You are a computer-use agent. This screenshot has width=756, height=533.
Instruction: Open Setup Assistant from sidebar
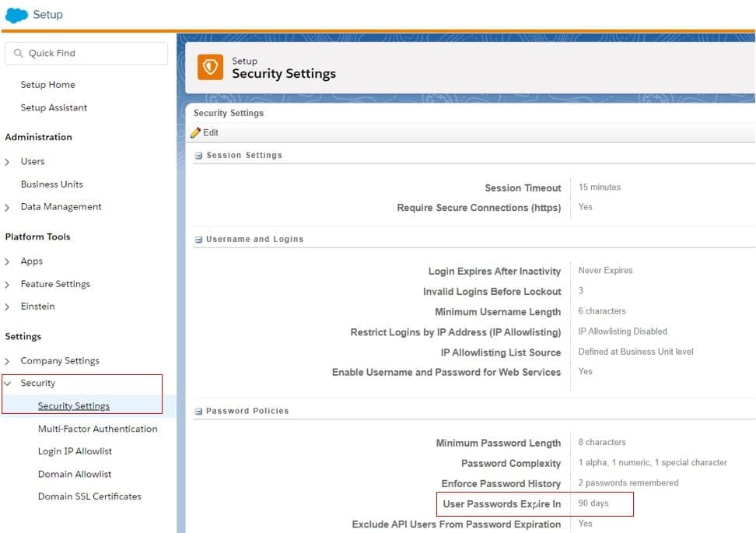tap(54, 107)
